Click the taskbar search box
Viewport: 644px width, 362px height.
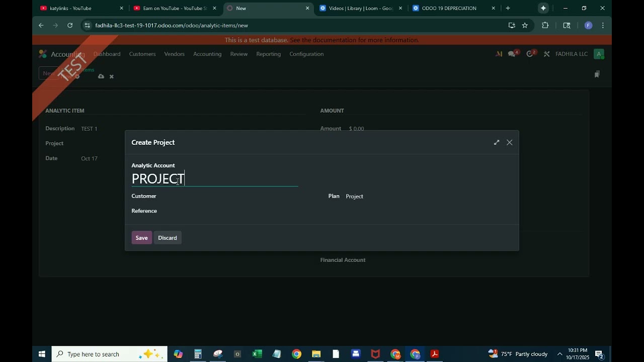pos(109,354)
